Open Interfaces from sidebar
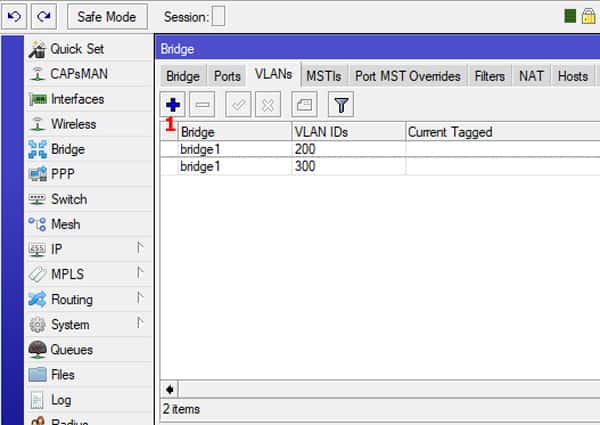Image resolution: width=600 pixels, height=425 pixels. 89,99
